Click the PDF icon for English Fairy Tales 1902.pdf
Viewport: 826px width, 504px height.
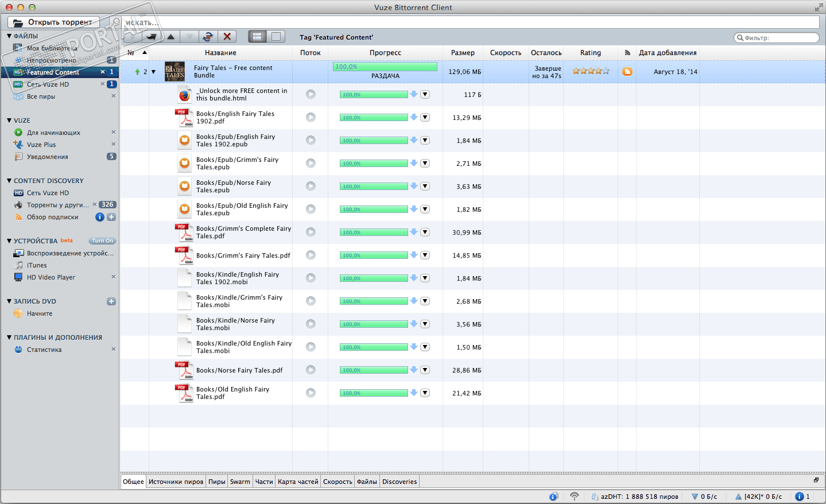(184, 118)
